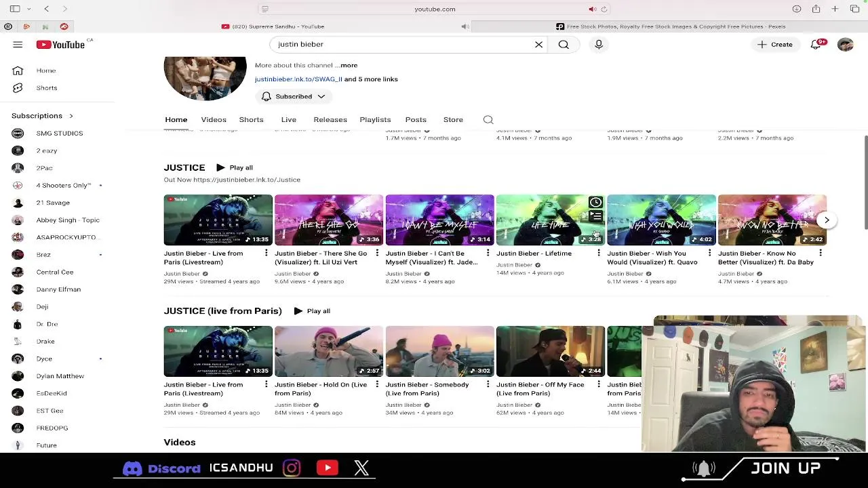Open Safari share button

[816, 9]
